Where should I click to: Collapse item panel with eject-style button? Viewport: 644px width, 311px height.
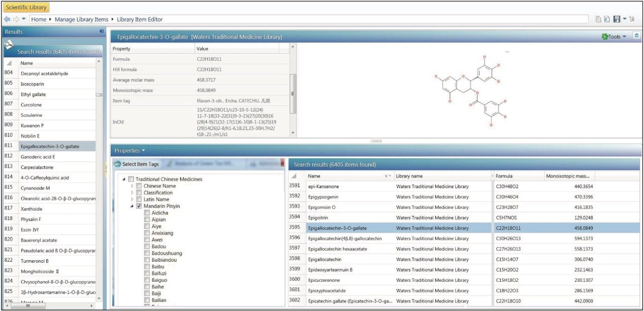click(636, 36)
